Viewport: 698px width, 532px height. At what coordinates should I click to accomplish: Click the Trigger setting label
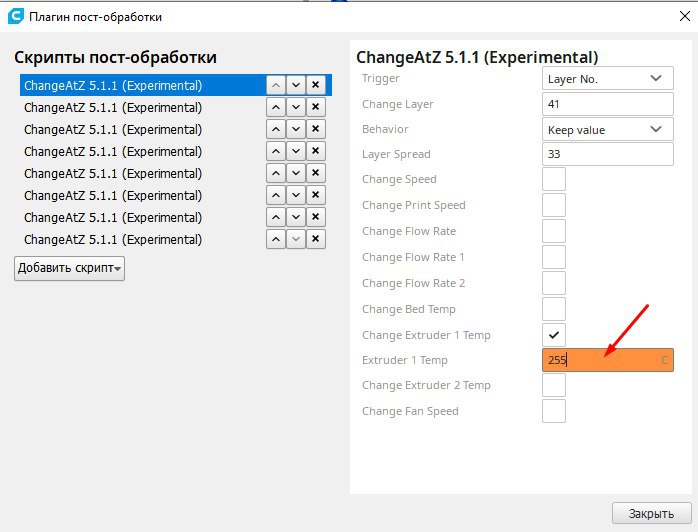(x=381, y=78)
